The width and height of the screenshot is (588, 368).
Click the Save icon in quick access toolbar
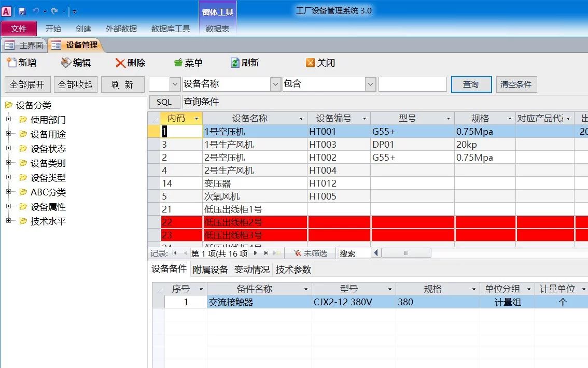click(x=21, y=10)
